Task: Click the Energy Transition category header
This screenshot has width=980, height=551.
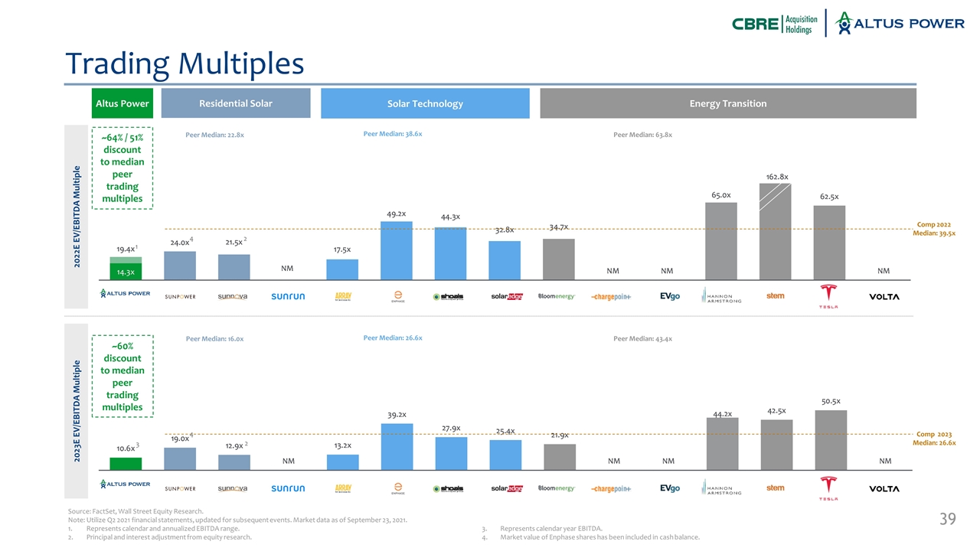Action: click(x=727, y=103)
